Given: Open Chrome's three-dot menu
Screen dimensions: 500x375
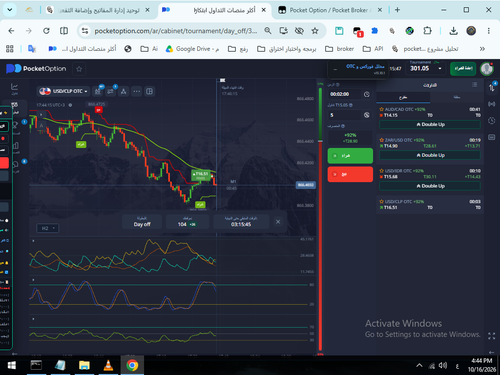Looking at the screenshot, I should [x=489, y=31].
